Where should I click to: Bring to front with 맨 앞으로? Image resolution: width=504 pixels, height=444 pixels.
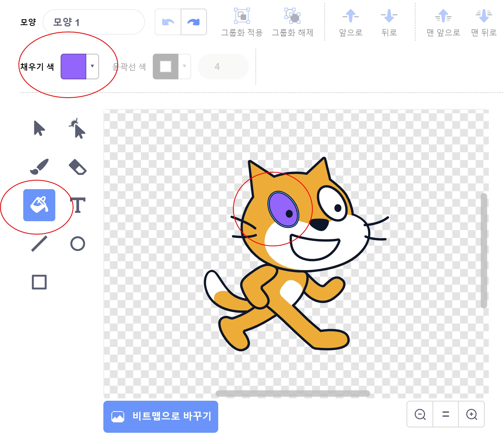(x=443, y=22)
